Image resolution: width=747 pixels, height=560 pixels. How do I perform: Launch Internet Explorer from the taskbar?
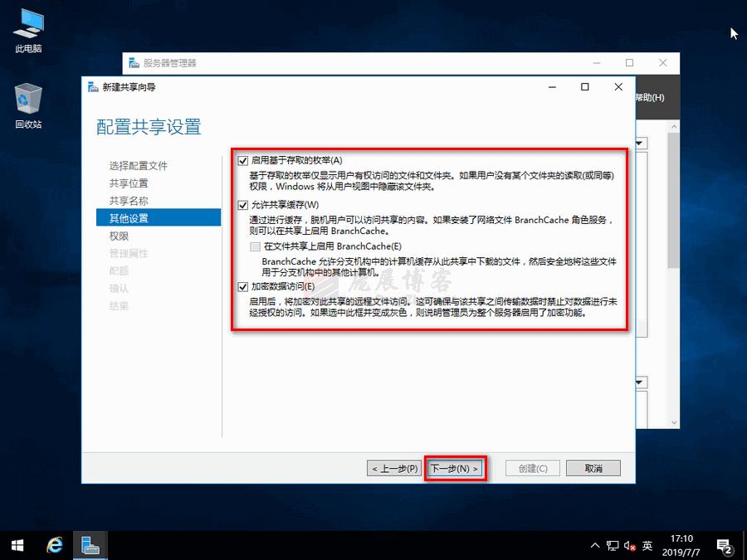(x=54, y=545)
